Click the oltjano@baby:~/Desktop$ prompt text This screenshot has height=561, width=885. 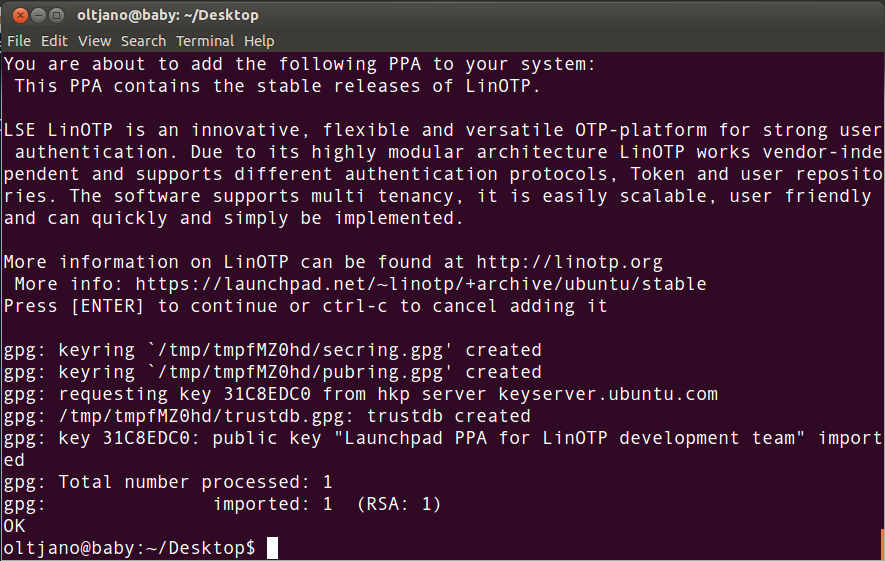(129, 548)
